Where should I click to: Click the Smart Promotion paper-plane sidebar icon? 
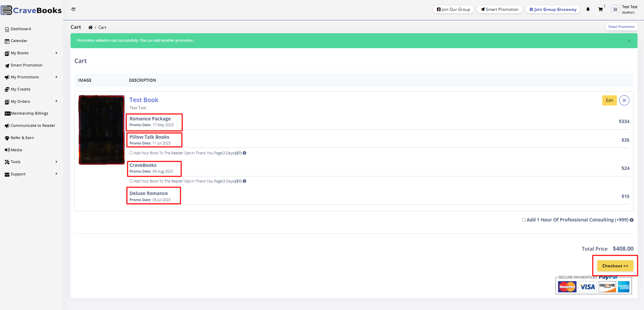coord(7,66)
